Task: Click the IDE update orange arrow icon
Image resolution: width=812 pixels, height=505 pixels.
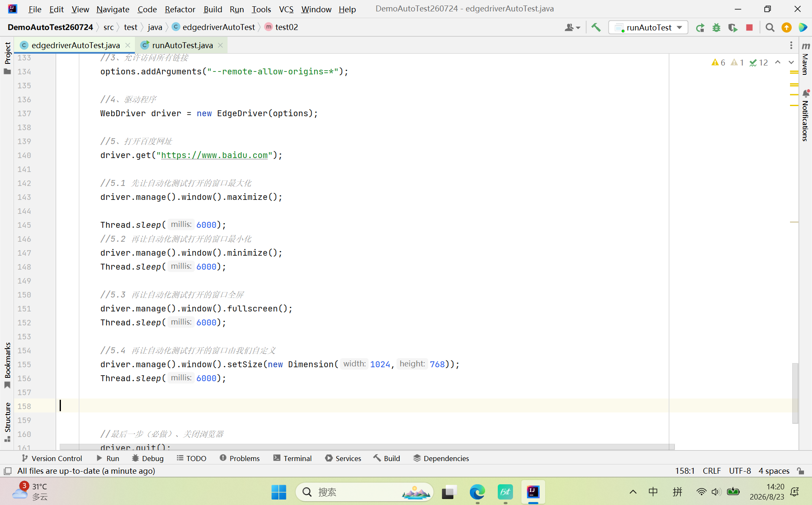Action: click(x=787, y=27)
